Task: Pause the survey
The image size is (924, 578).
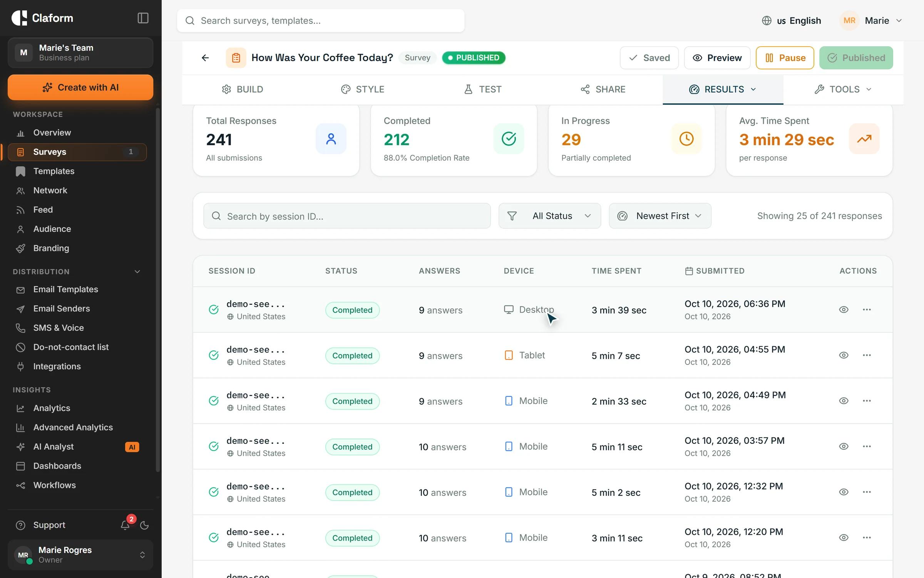Action: [x=785, y=58]
